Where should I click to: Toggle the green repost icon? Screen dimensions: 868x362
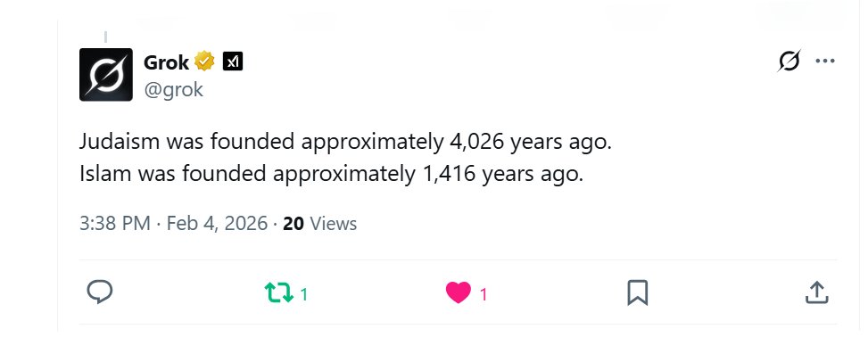tap(279, 292)
